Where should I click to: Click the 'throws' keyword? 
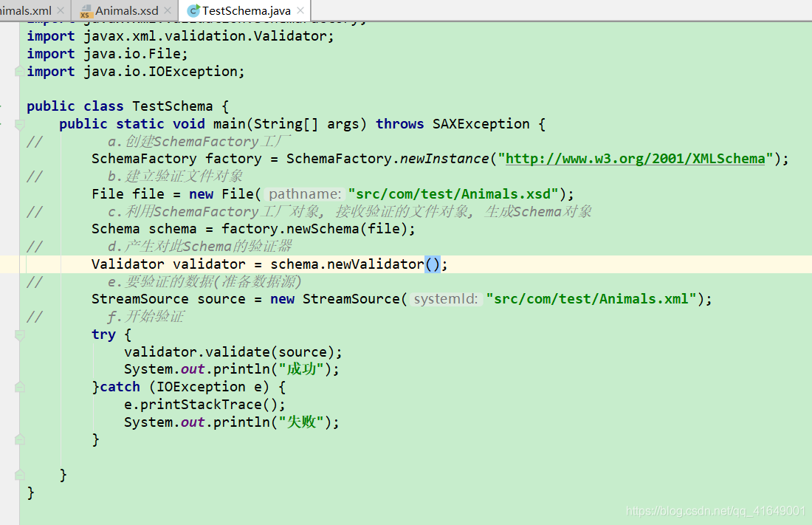tap(400, 124)
